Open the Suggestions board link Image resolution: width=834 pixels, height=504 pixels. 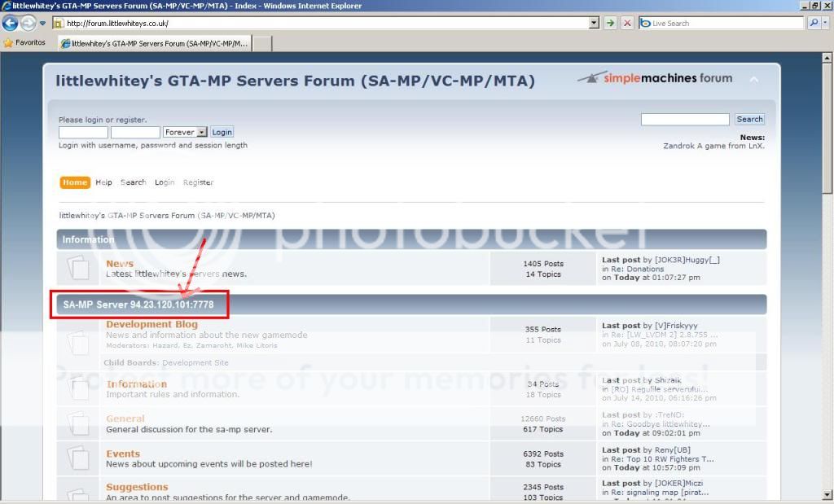pos(137,487)
